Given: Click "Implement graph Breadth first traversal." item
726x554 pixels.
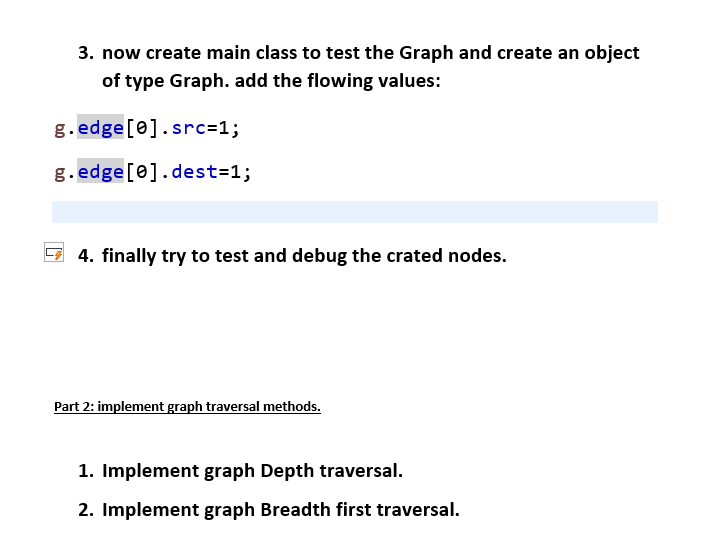Looking at the screenshot, I should tap(281, 510).
